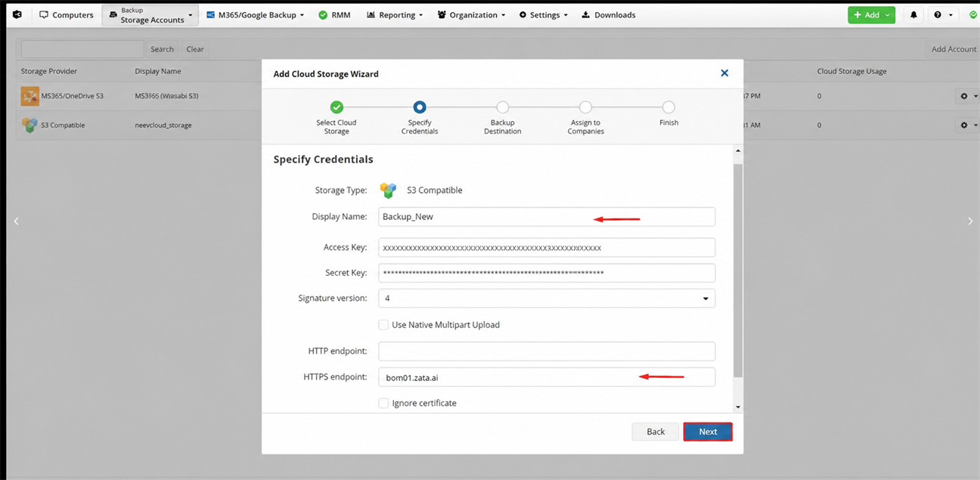
Task: Click the Cloud Storage Usage column header
Action: 851,71
